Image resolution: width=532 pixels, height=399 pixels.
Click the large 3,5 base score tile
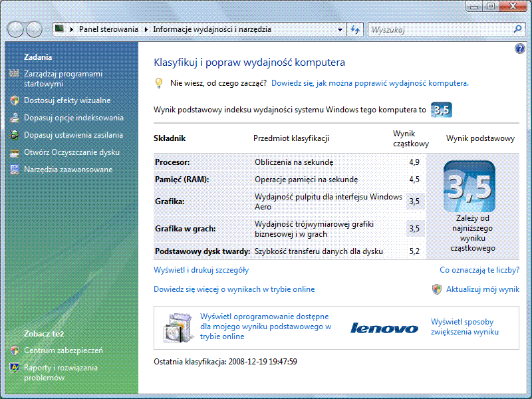[x=469, y=186]
